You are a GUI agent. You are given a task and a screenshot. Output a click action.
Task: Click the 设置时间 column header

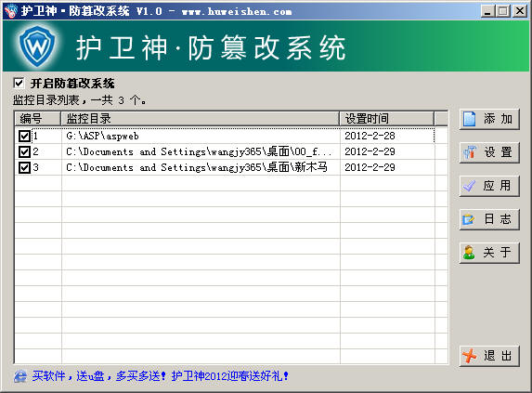[387, 119]
